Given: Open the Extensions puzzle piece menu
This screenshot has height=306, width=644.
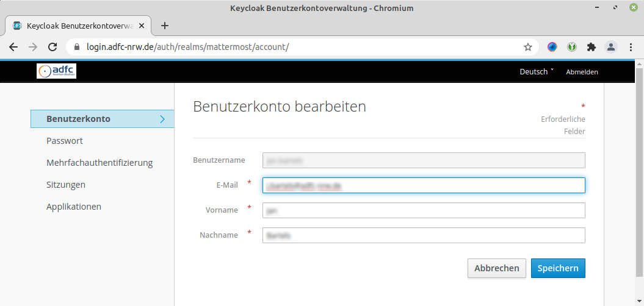Looking at the screenshot, I should click(592, 47).
